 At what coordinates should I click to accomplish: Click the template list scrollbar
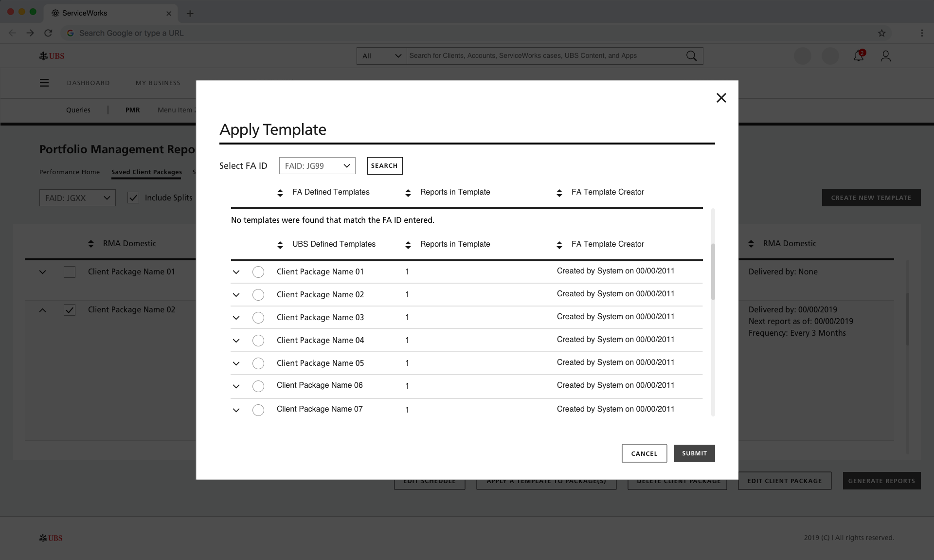coord(713,271)
